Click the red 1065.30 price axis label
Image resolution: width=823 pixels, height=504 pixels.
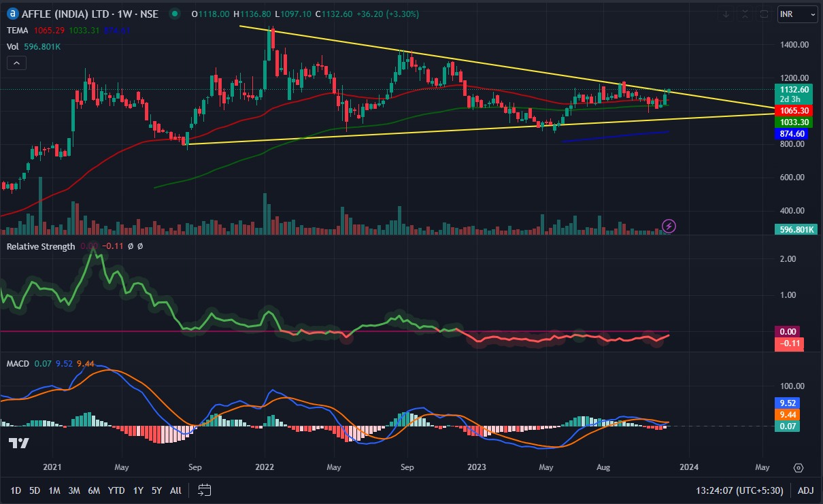pyautogui.click(x=794, y=110)
